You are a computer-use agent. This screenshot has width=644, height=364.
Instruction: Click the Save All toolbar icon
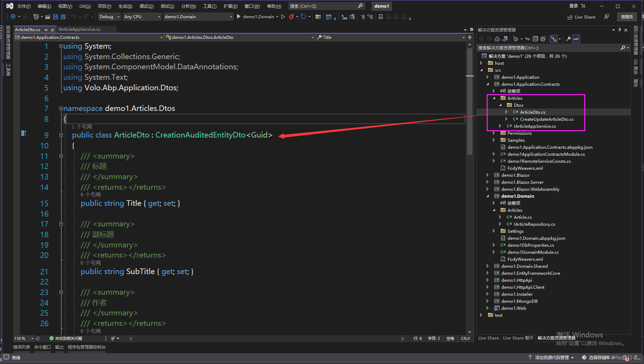coord(63,17)
